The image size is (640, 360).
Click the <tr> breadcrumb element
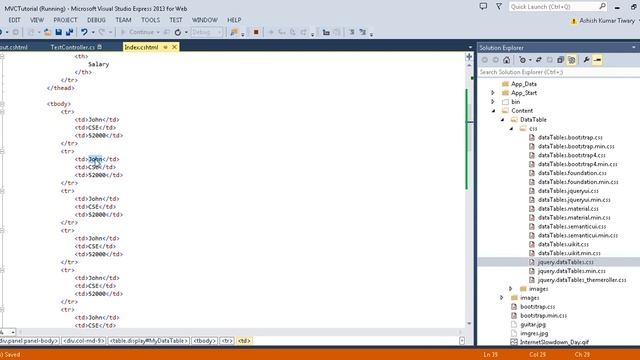click(227, 340)
